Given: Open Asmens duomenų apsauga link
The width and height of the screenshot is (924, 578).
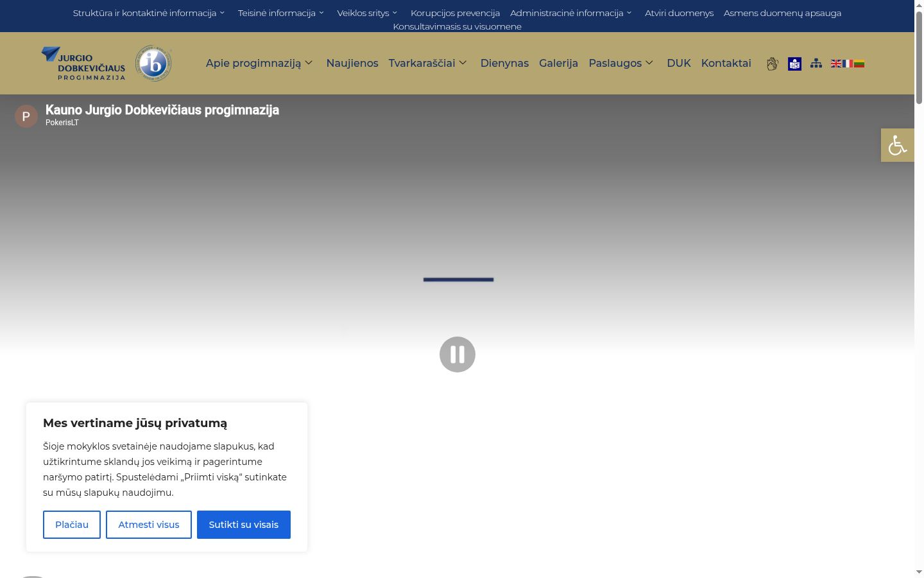Looking at the screenshot, I should click(x=782, y=13).
